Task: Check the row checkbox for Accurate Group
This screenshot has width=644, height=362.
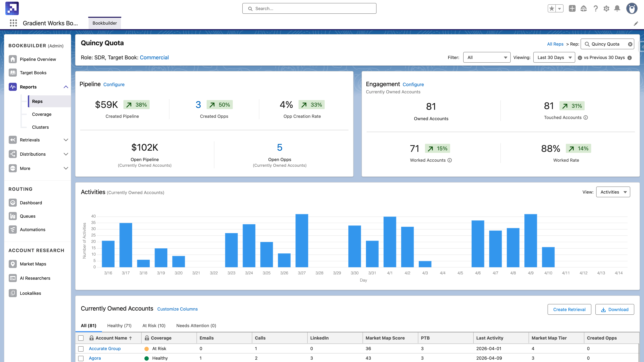Action: (81, 349)
